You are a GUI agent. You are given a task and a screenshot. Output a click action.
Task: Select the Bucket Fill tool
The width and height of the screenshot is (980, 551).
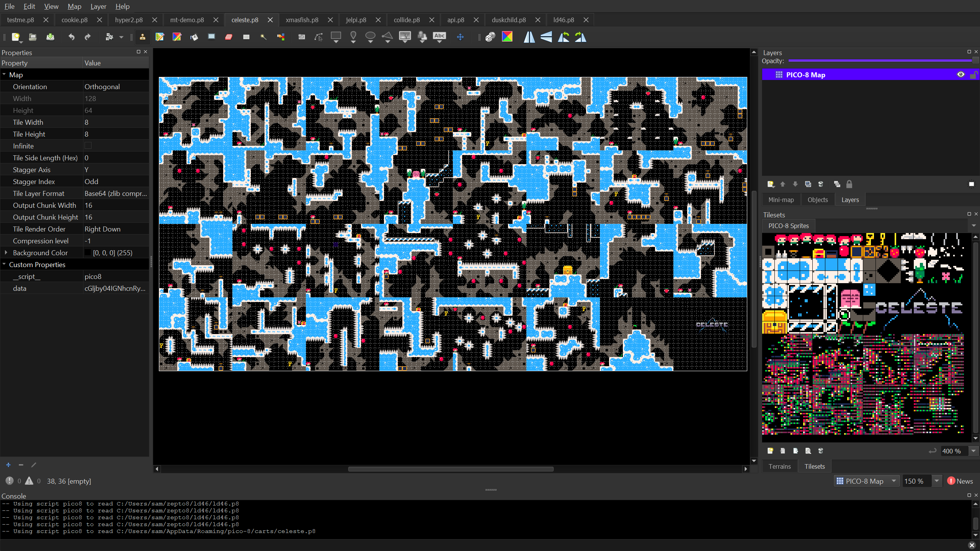click(x=194, y=37)
